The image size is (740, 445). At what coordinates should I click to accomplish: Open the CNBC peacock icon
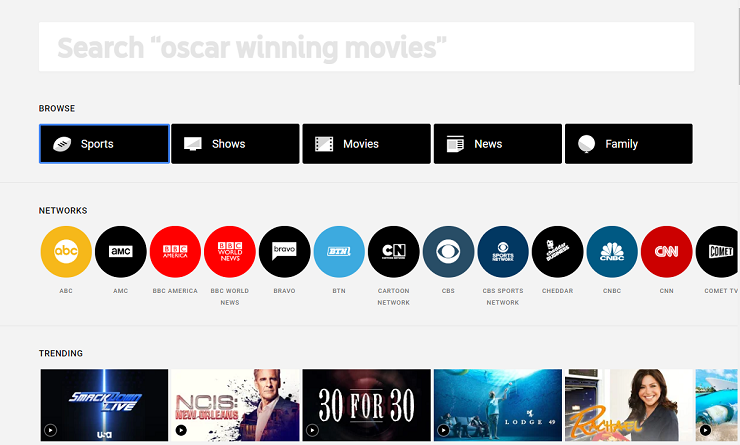tap(612, 252)
